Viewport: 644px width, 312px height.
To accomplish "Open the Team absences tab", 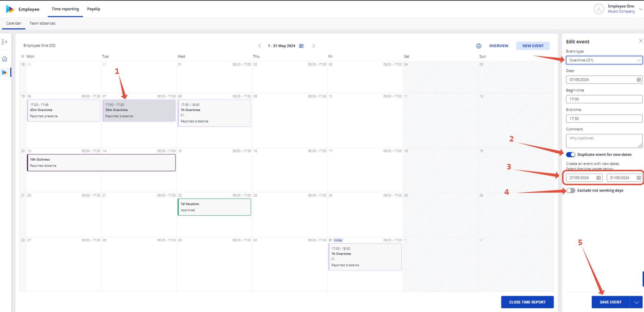I will click(42, 23).
